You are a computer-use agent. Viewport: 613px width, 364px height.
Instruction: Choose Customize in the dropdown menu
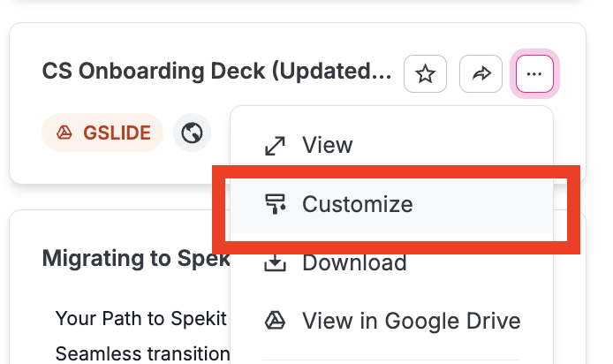tap(391, 204)
